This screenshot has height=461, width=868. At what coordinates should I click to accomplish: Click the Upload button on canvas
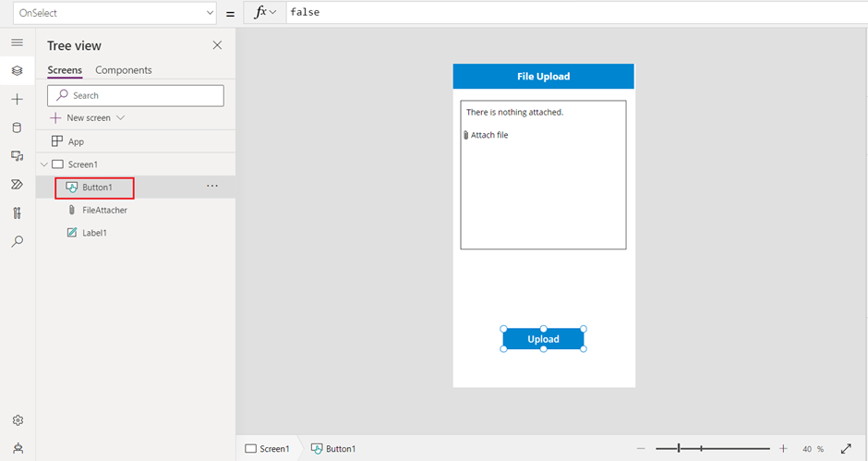pos(543,339)
